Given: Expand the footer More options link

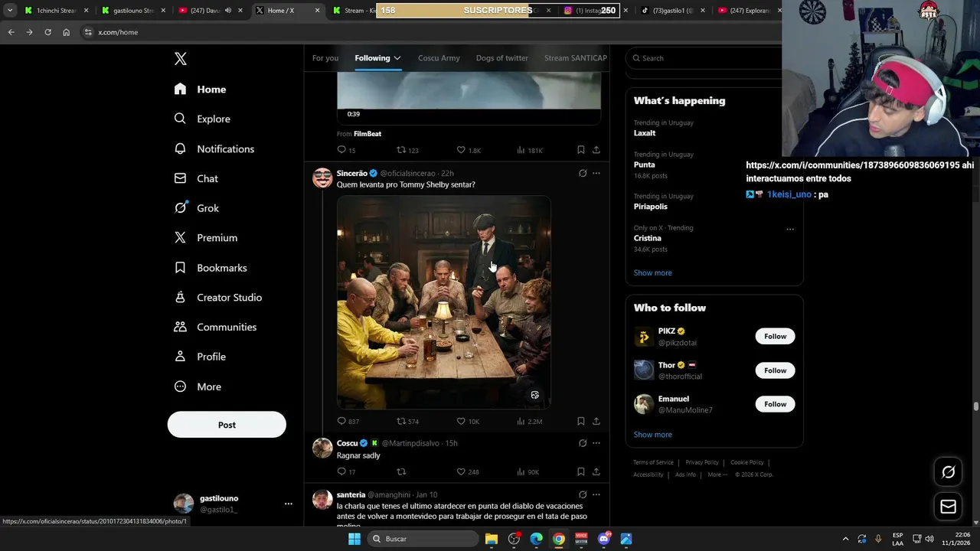Looking at the screenshot, I should tap(717, 474).
